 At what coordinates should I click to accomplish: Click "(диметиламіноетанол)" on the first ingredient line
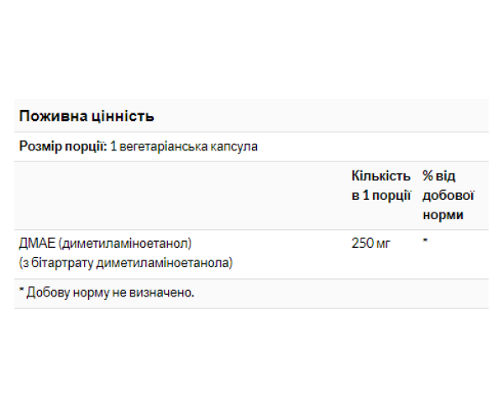pyautogui.click(x=123, y=244)
